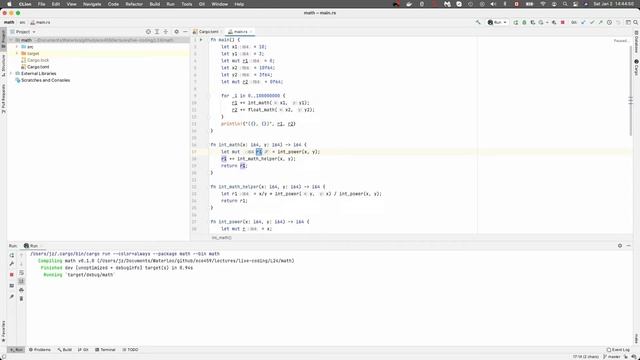Image resolution: width=640 pixels, height=360 pixels.
Task: Click the Build hammer icon in toolbar
Action: coord(478,22)
